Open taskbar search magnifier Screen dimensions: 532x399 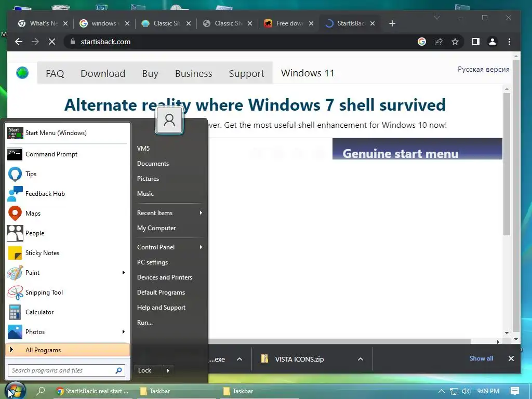click(41, 391)
